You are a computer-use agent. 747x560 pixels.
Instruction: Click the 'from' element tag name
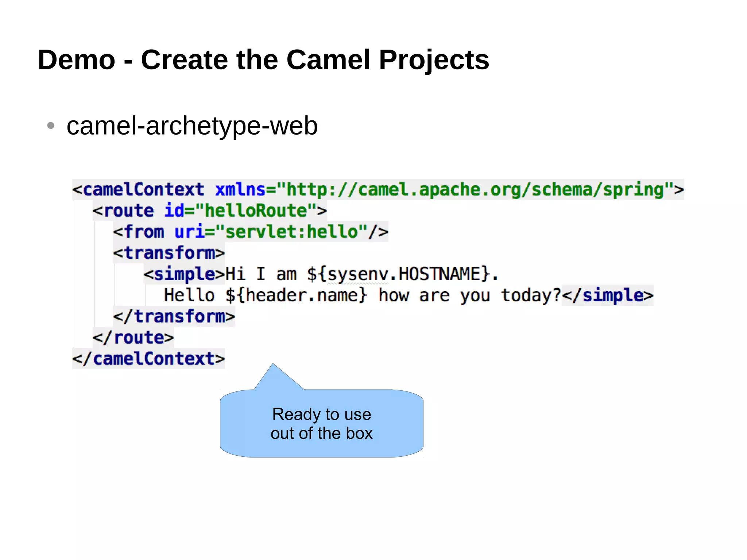[x=144, y=232]
